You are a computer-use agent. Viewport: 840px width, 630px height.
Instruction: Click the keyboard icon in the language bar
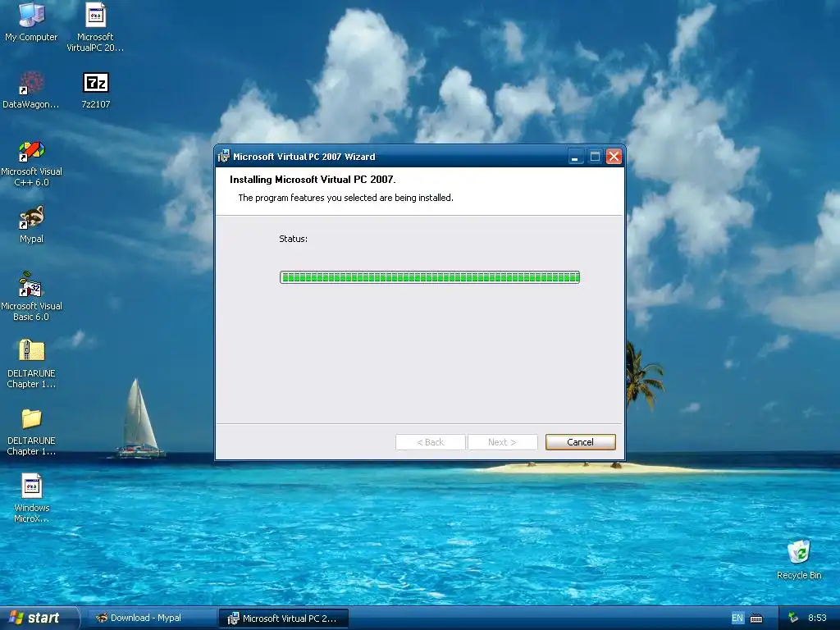click(756, 619)
